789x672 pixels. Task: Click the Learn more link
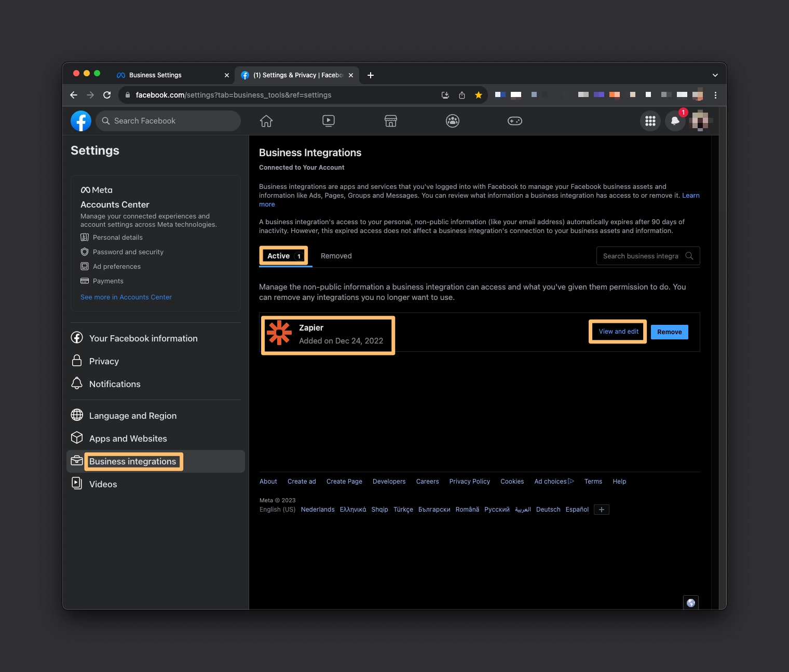point(691,196)
